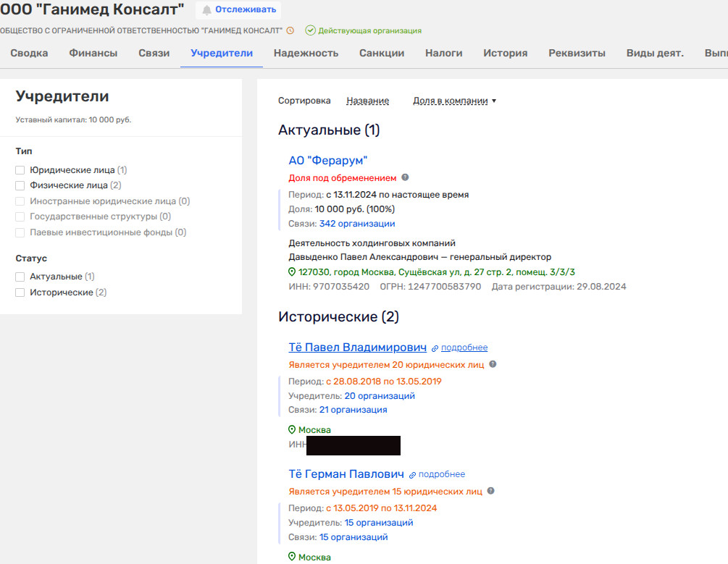
Task: Tick the Физические лица checkbox
Action: tap(20, 186)
